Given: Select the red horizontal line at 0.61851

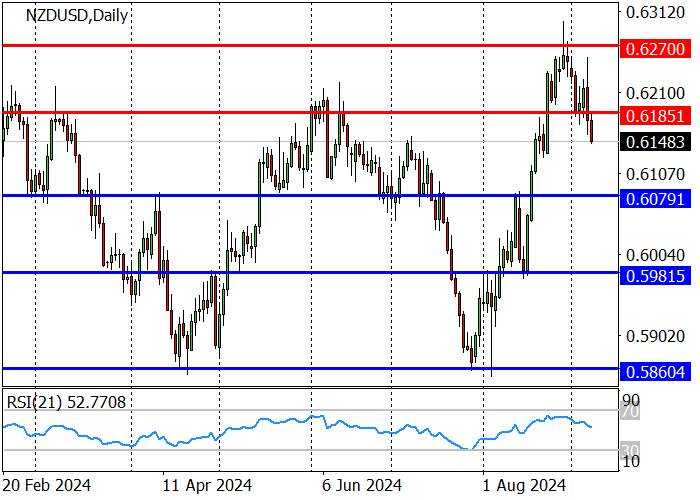Looking at the screenshot, I should tap(311, 112).
